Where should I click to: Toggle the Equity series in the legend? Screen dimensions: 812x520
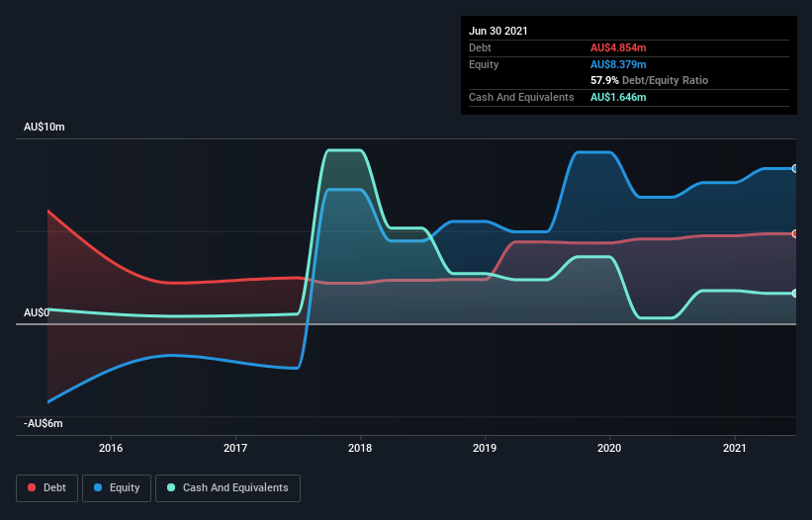(117, 488)
